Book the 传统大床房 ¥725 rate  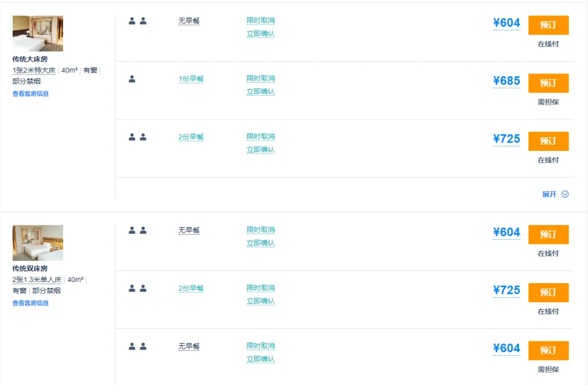pos(548,141)
